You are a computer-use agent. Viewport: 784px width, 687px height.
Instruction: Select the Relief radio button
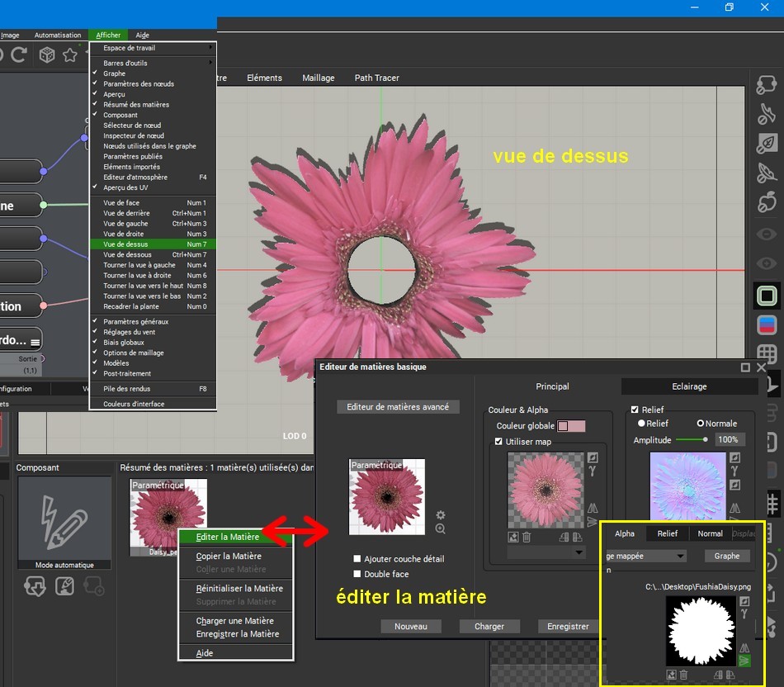(x=641, y=424)
